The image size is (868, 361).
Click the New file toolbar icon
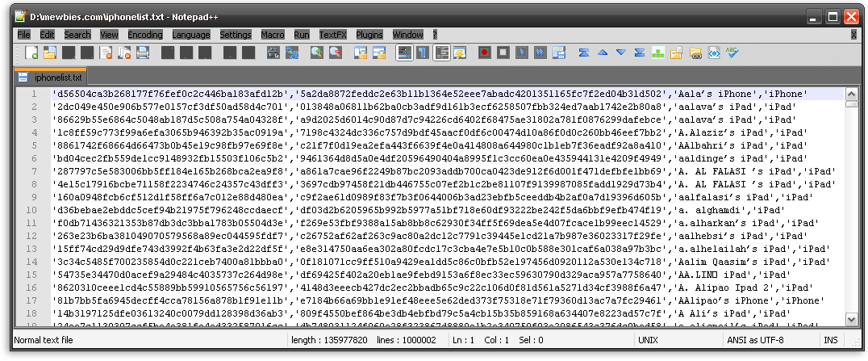tap(31, 52)
